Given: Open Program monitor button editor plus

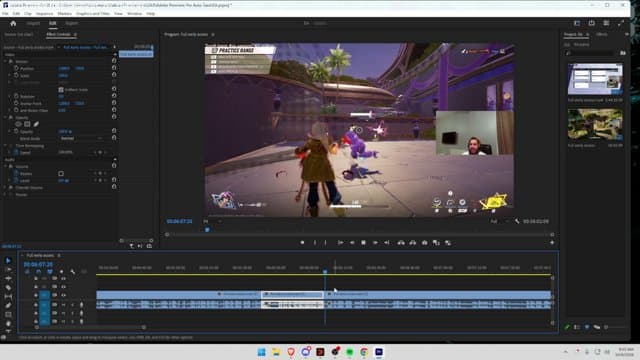Looking at the screenshot, I should [x=552, y=242].
